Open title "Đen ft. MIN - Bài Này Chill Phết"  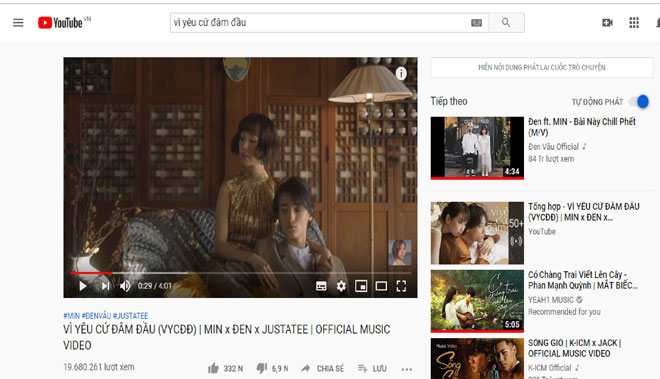click(582, 127)
